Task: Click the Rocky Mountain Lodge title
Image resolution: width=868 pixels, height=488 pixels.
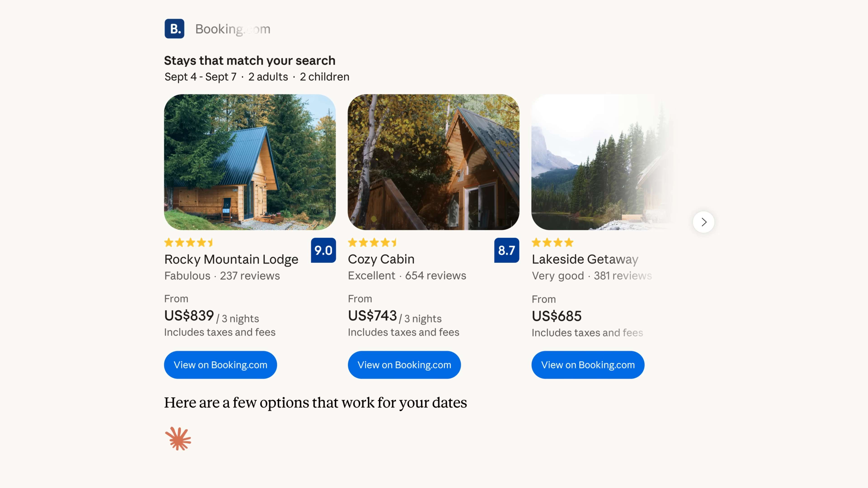Action: [x=231, y=259]
